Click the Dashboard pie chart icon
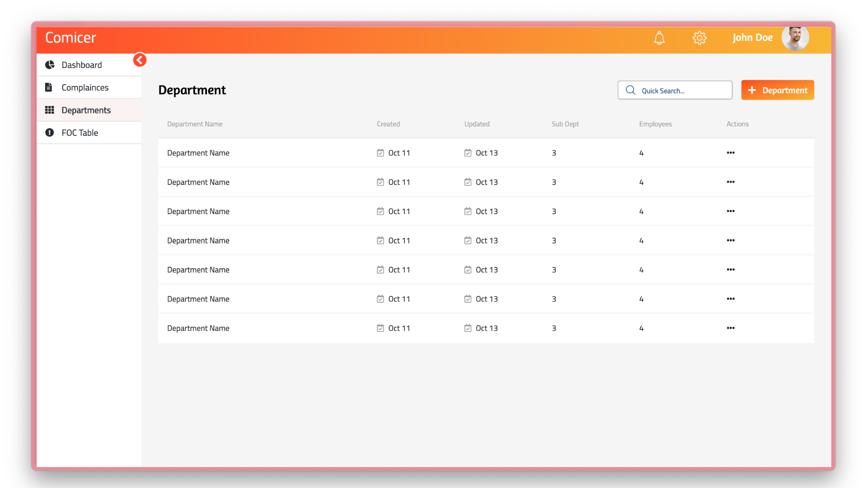 pos(50,65)
